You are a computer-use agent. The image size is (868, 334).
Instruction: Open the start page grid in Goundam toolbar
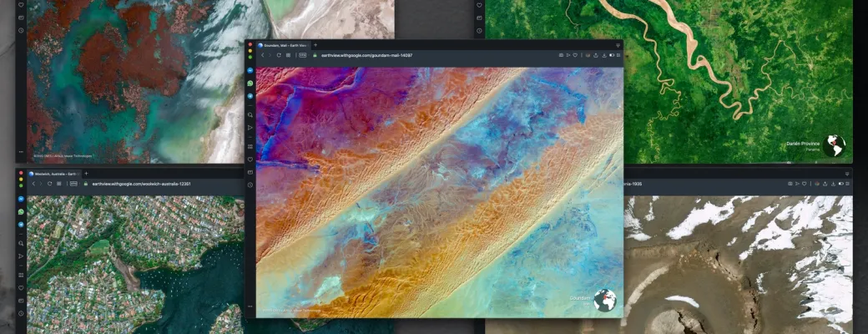coord(288,55)
